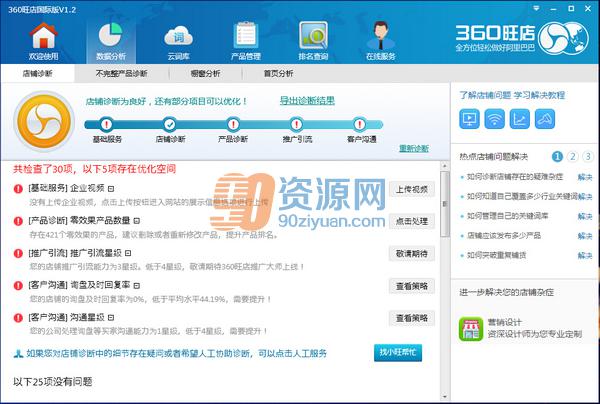Click the 产品诊断 warning step marker
This screenshot has height=404, width=600.
[x=233, y=124]
